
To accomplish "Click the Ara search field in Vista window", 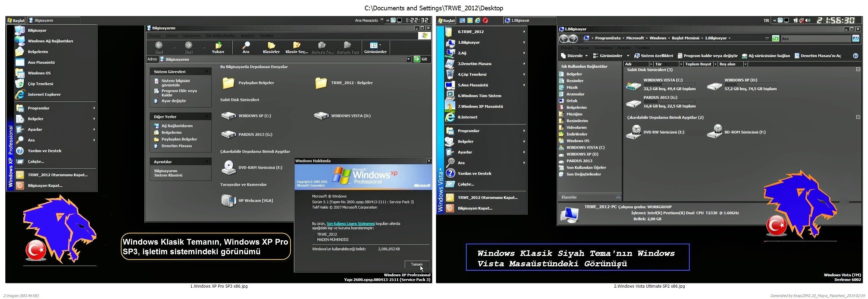I will click(815, 38).
